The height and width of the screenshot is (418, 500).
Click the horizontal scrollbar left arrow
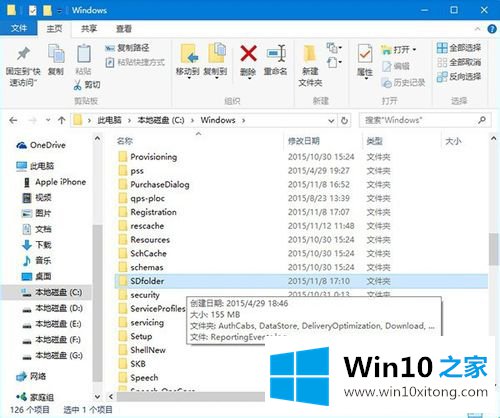[x=111, y=397]
